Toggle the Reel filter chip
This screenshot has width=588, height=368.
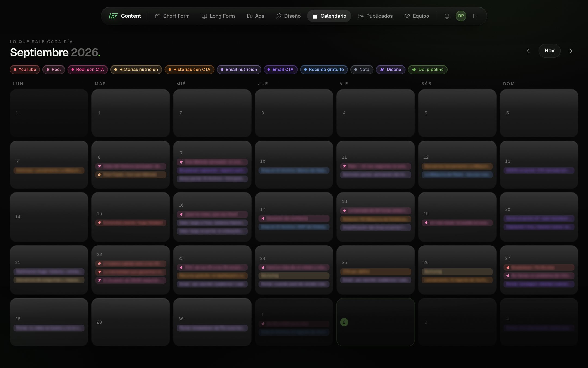click(54, 70)
